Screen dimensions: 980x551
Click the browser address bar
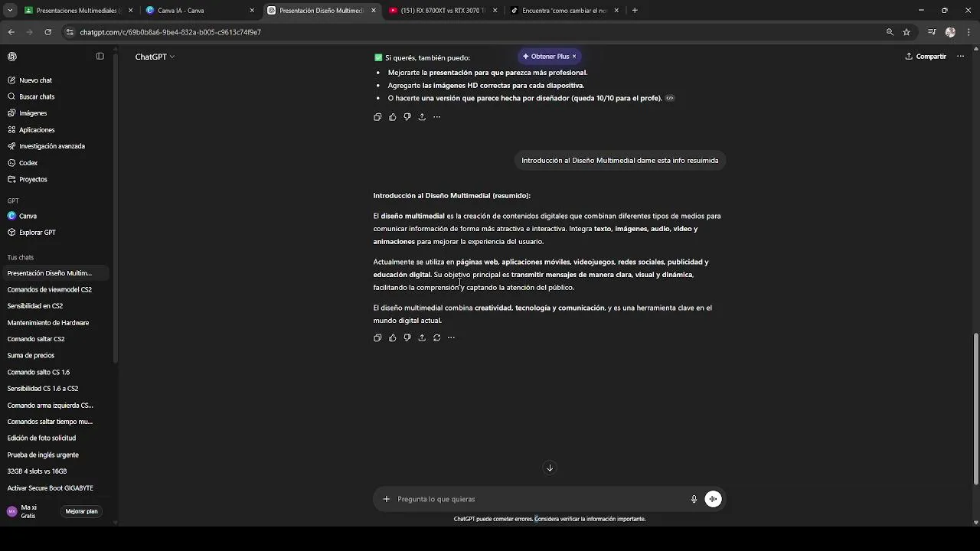point(475,32)
